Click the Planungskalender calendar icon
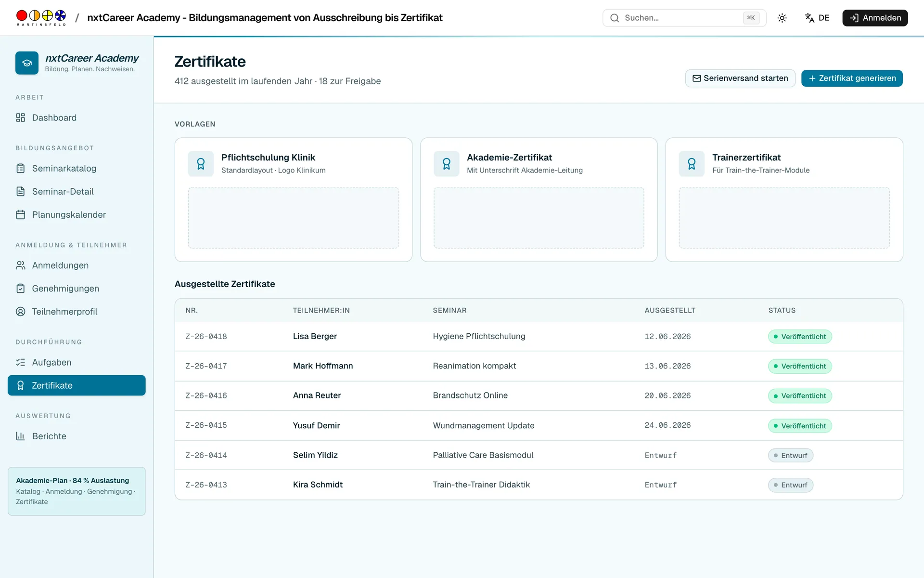924x578 pixels. 20,214
